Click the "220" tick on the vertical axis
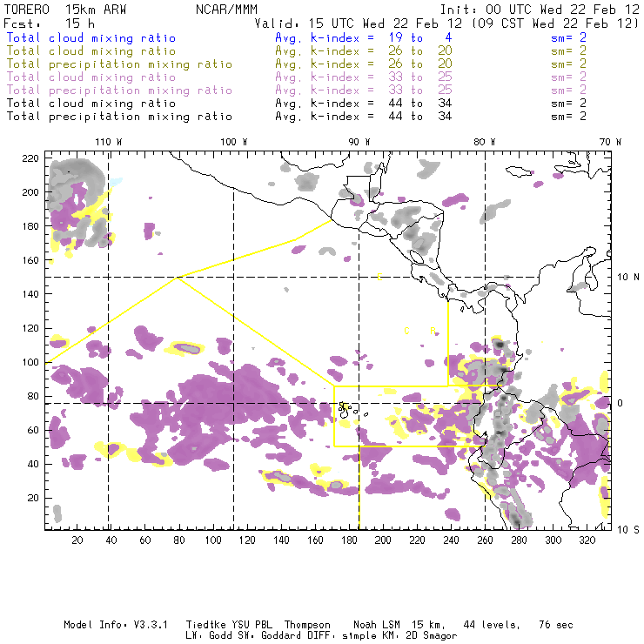The image size is (644, 644). (30, 158)
